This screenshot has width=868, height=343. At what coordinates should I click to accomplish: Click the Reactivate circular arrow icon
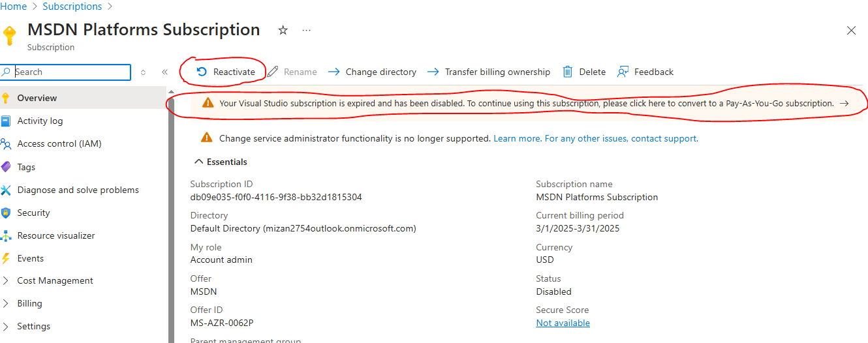click(x=202, y=72)
